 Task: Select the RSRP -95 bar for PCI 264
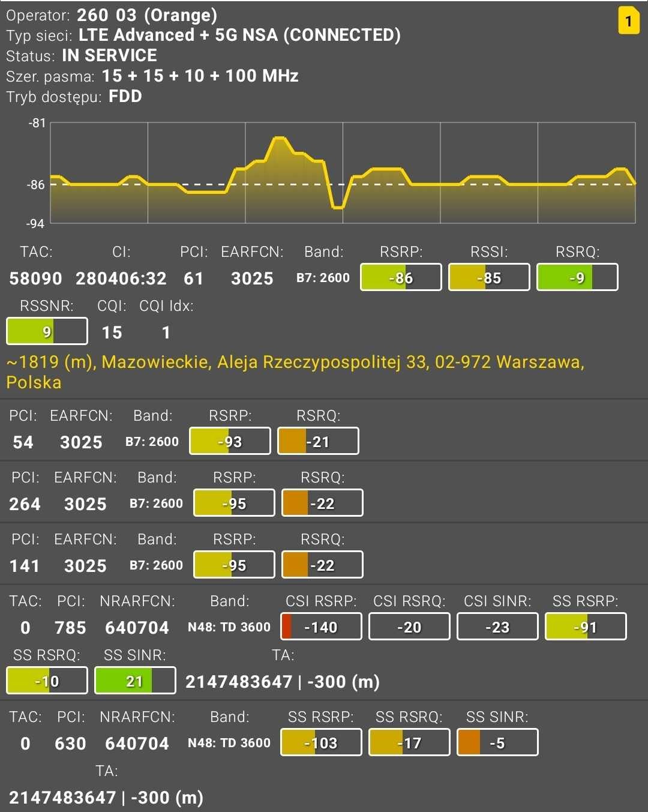click(x=234, y=503)
